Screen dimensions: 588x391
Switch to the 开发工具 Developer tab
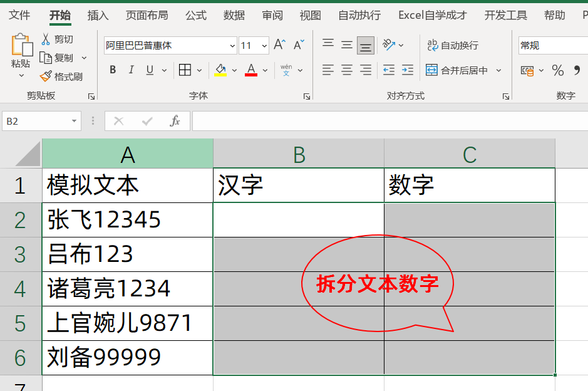click(505, 15)
